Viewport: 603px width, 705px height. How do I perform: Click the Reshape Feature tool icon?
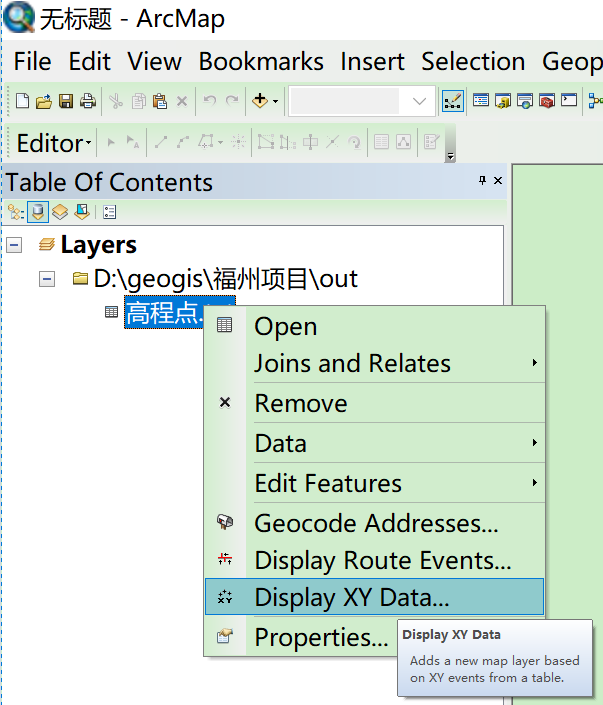(x=288, y=143)
